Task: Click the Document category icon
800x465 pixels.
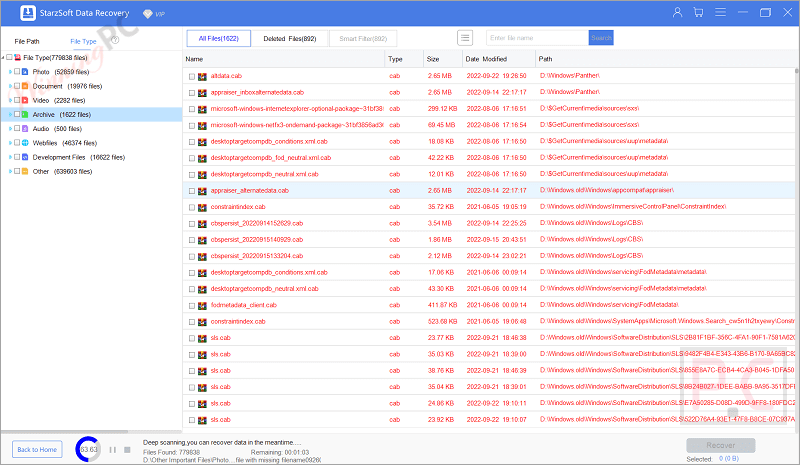Action: pos(25,86)
